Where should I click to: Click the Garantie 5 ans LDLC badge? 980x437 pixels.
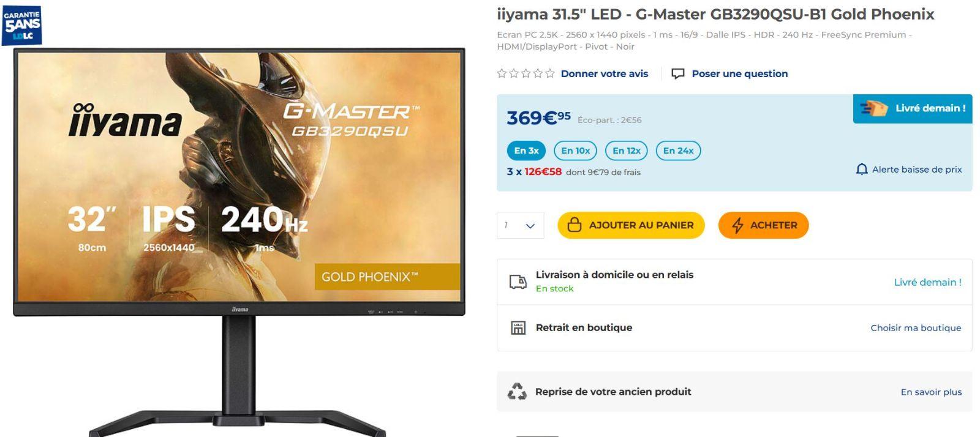click(x=21, y=26)
